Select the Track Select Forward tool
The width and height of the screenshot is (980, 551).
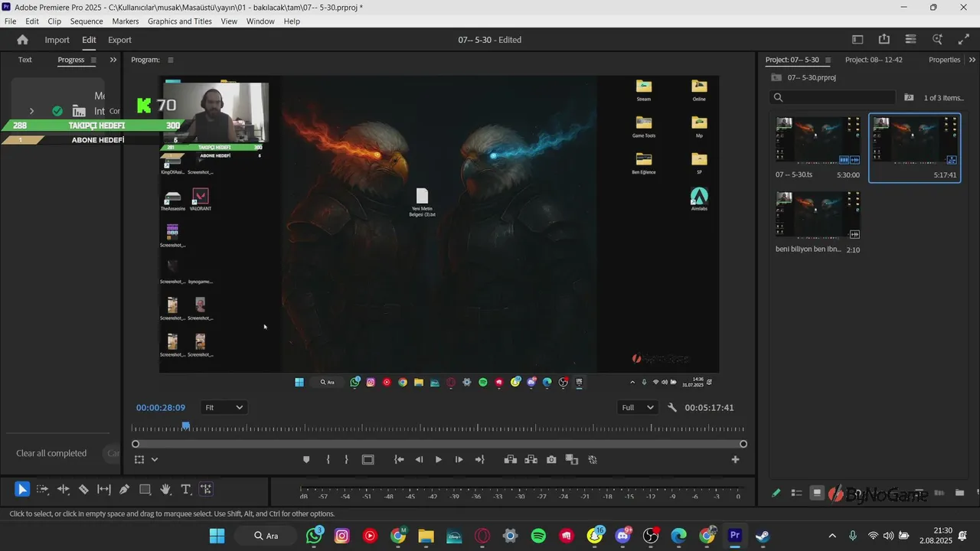click(43, 490)
